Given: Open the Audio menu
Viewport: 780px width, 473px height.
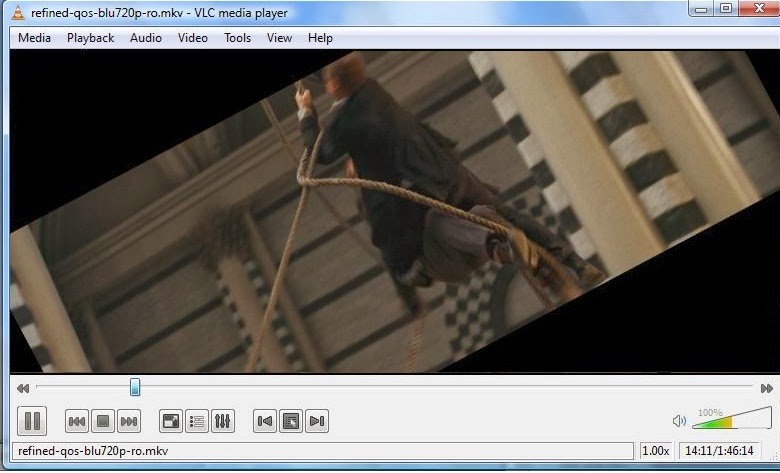Looking at the screenshot, I should pos(146,38).
